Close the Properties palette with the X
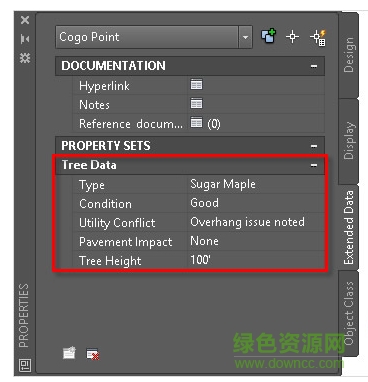Viewport: 368px width, 382px height. point(25,20)
